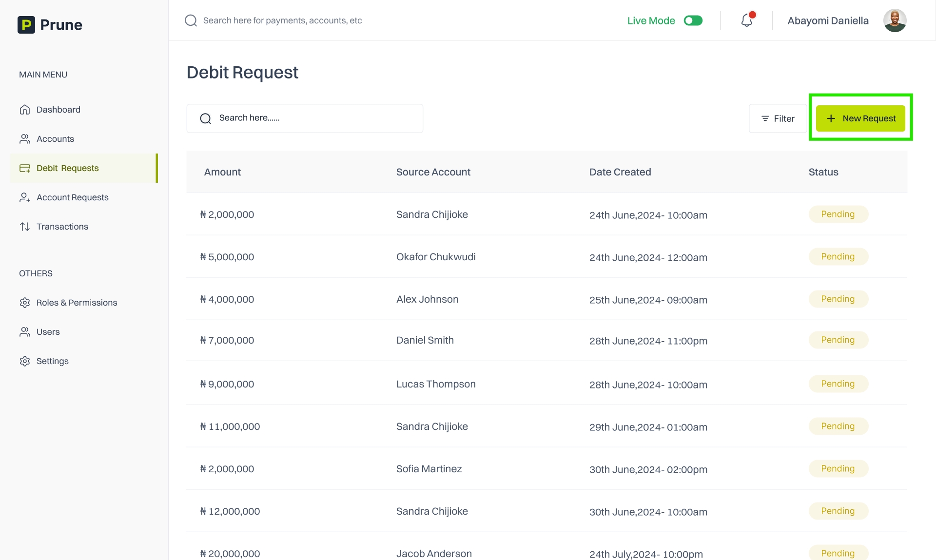
Task: Click the Dashboard home icon
Action: click(x=25, y=110)
